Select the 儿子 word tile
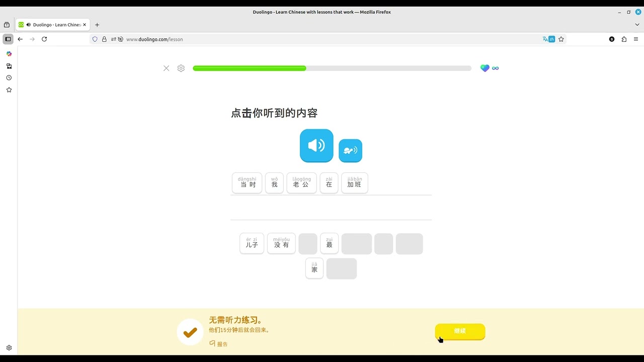644x362 pixels. 252,243
